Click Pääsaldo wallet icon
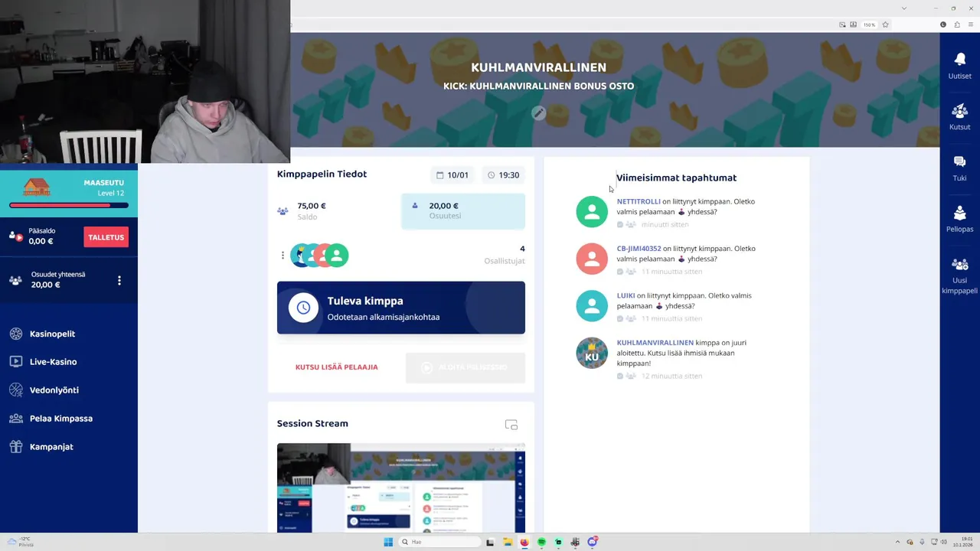 pos(16,236)
